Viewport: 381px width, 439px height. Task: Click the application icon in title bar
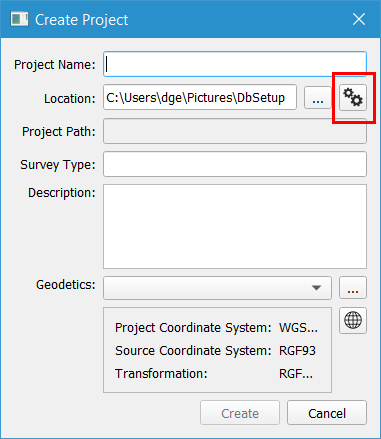[19, 19]
